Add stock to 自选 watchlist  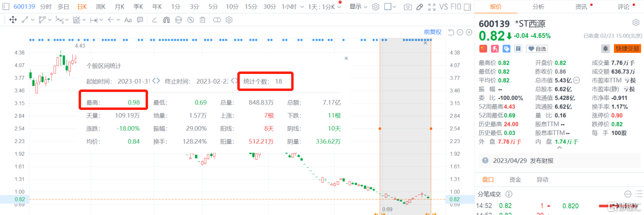pos(537,49)
